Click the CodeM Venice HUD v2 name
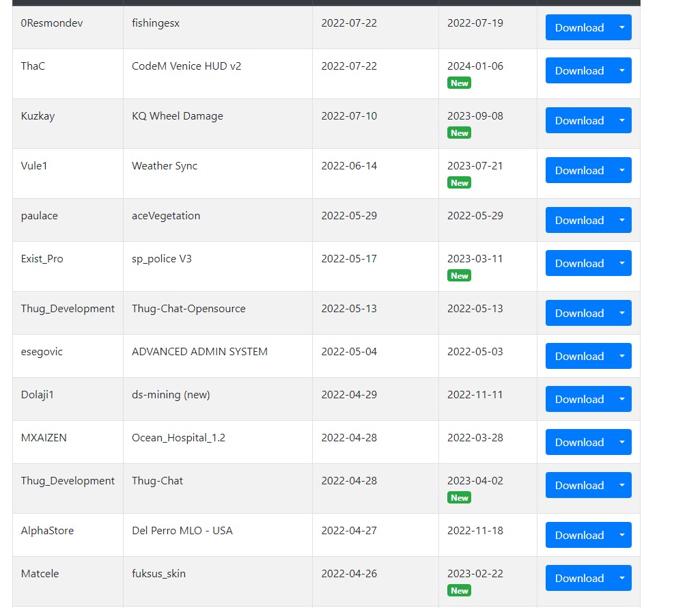 tap(186, 66)
